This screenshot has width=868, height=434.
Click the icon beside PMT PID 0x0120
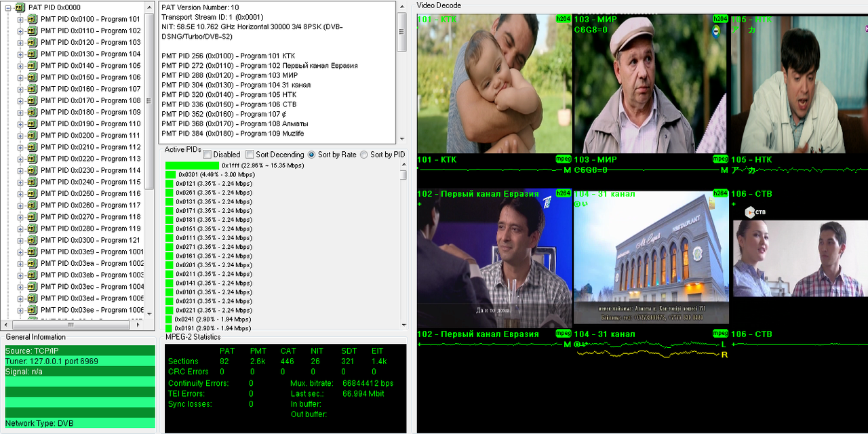31,42
